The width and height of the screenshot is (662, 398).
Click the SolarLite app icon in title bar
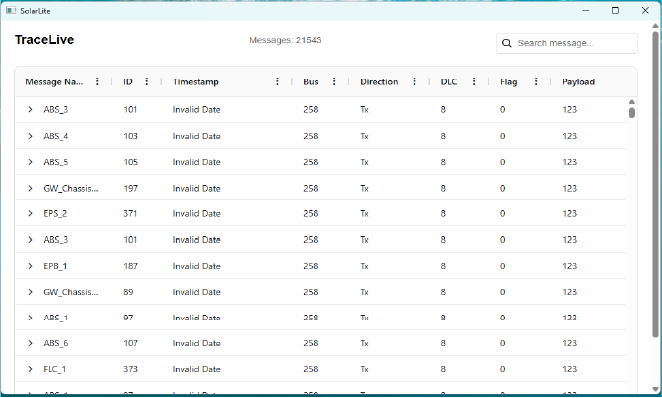point(11,11)
